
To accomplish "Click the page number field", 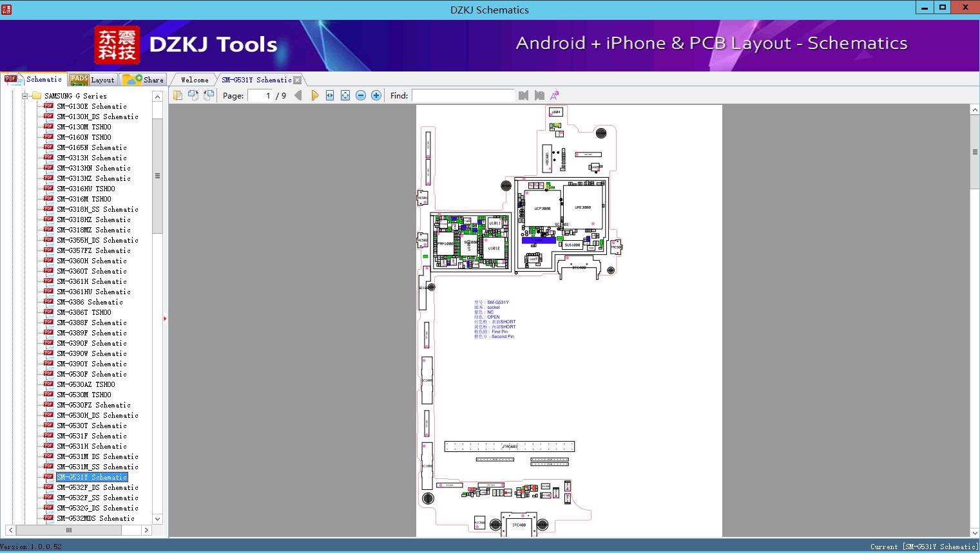I will [261, 95].
